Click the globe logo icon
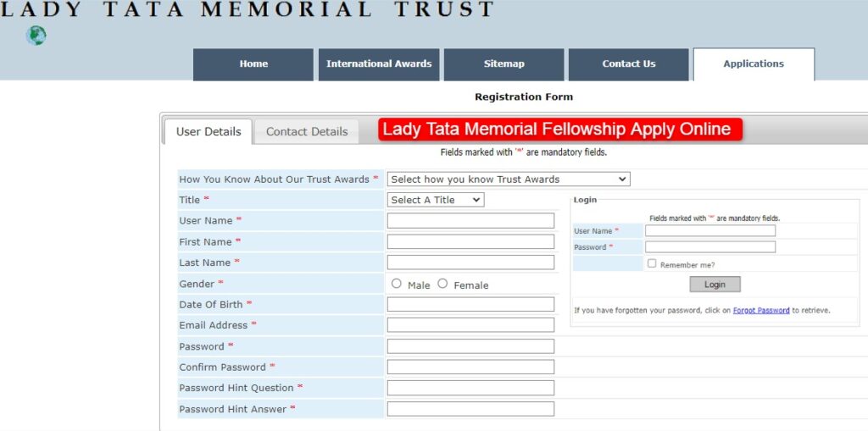Viewport: 868px width, 431px height. tap(36, 36)
